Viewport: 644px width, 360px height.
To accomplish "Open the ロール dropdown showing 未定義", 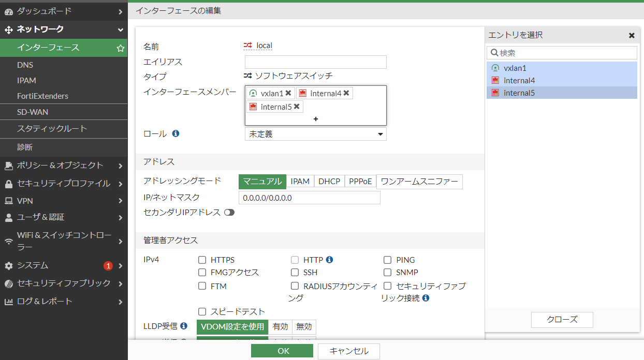I will (x=315, y=134).
